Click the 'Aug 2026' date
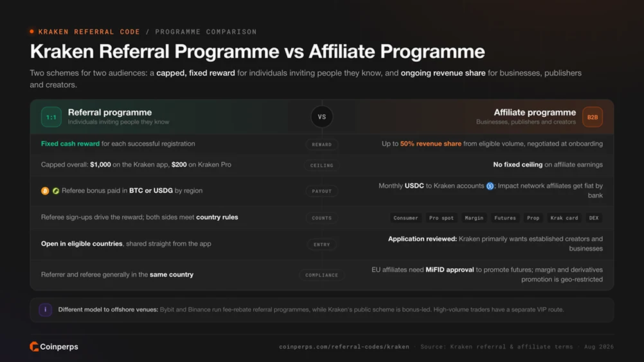The height and width of the screenshot is (362, 644). 599,347
